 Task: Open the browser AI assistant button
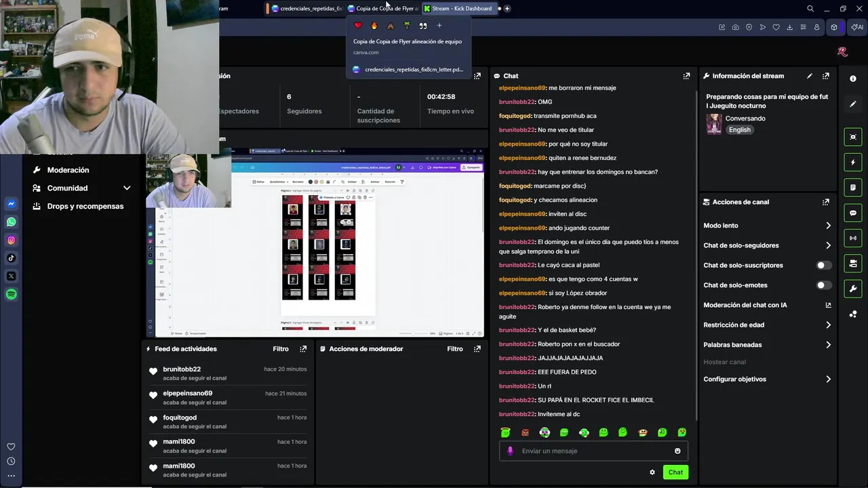857,27
